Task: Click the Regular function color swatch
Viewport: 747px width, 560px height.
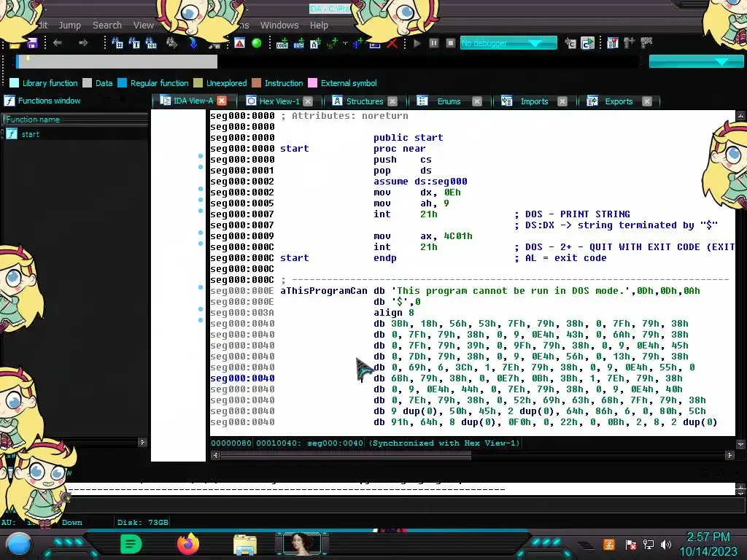Action: point(122,83)
